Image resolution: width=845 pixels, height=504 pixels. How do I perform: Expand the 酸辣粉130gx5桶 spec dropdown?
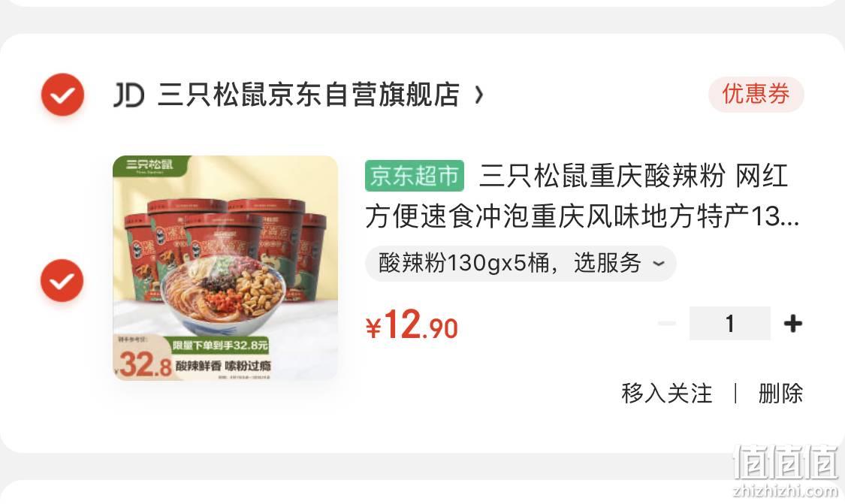521,264
